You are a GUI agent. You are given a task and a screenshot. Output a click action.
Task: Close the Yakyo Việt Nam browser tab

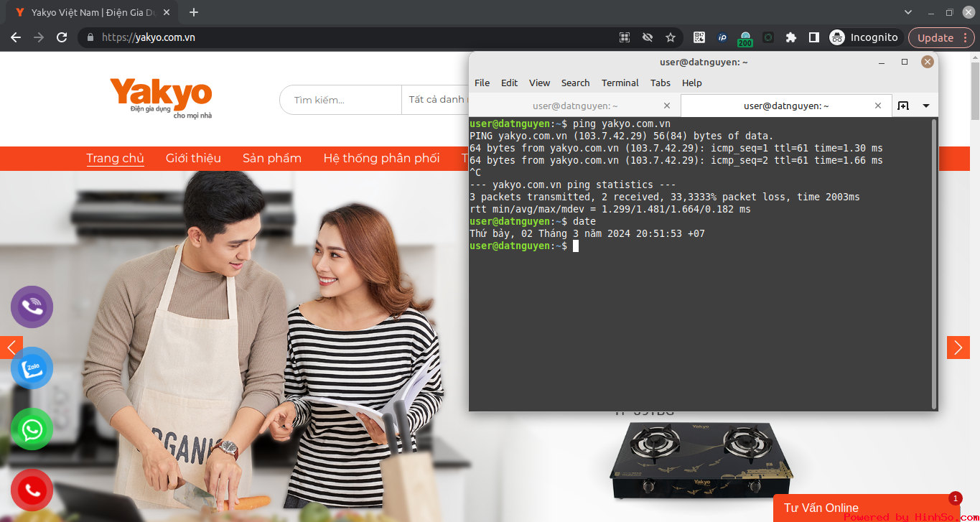(167, 12)
